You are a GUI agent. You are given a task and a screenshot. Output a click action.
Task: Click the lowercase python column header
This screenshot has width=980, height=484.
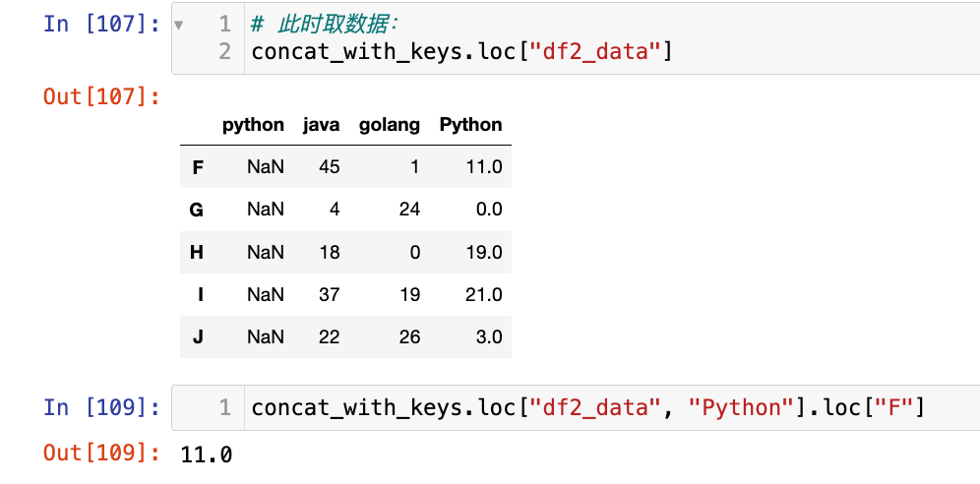[x=253, y=125]
